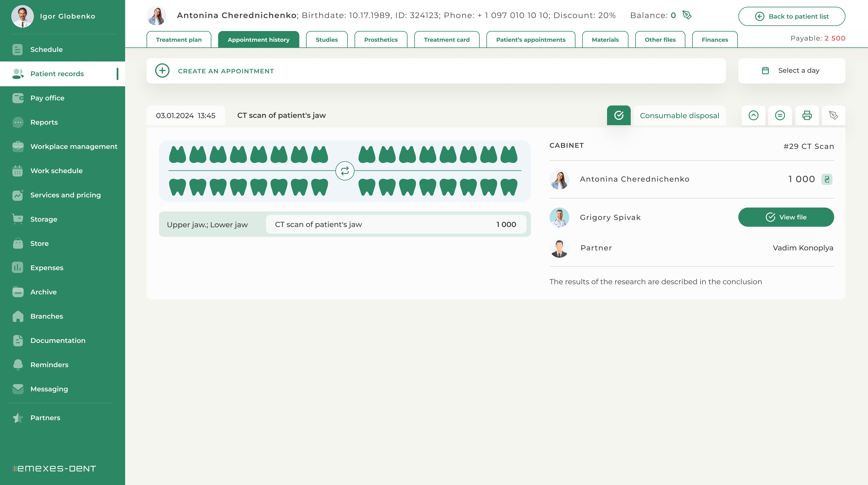Click Antonina Cherednichenko's header profile photo
This screenshot has height=485, width=868.
pyautogui.click(x=157, y=15)
